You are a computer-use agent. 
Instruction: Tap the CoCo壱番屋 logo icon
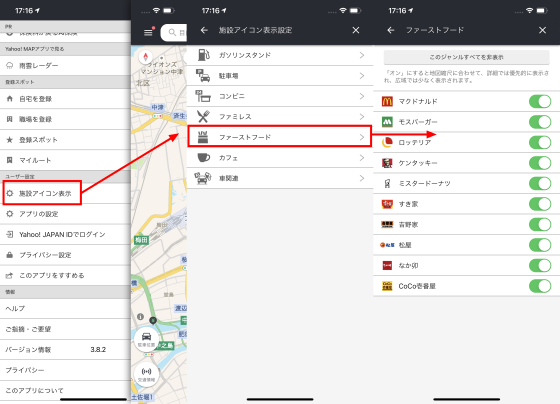(x=387, y=286)
